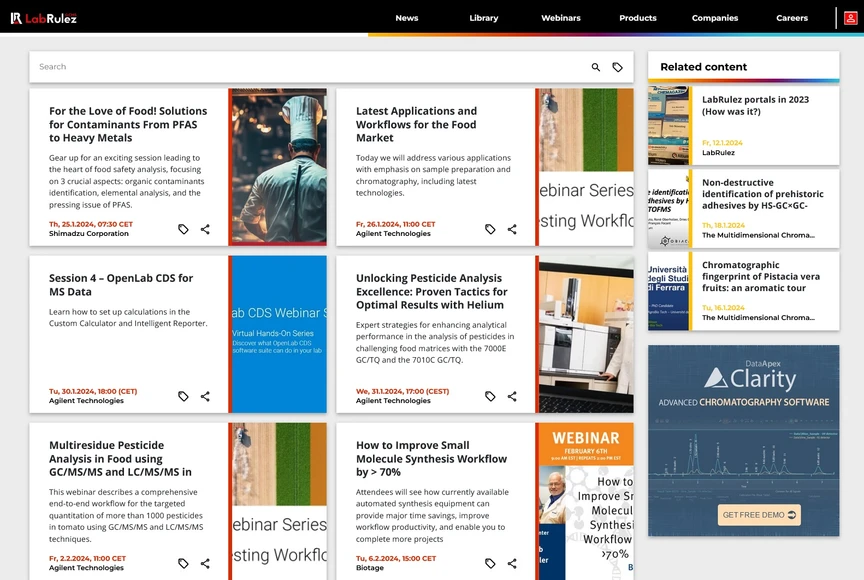Open Latest Applications and Workflows title
Image resolution: width=864 pixels, height=580 pixels.
point(417,124)
